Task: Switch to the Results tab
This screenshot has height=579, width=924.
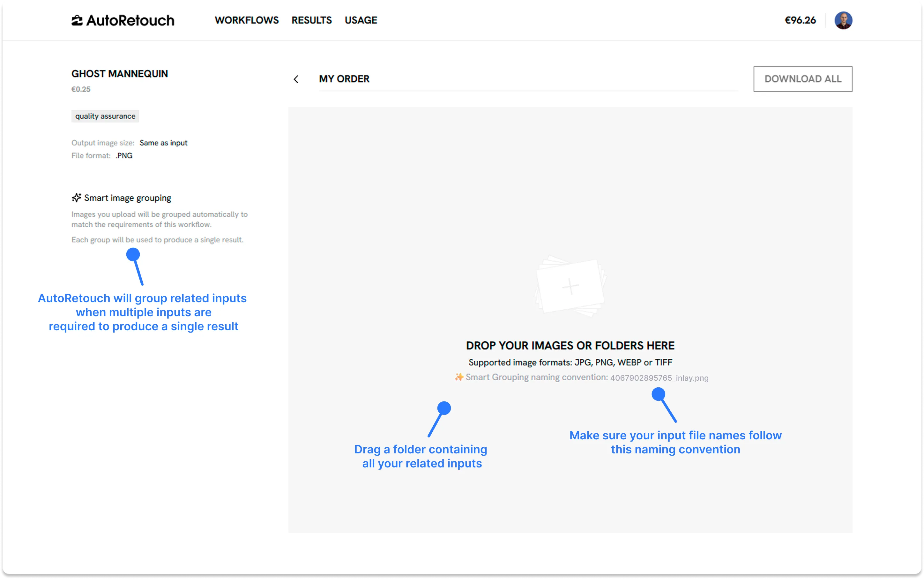Action: coord(311,20)
